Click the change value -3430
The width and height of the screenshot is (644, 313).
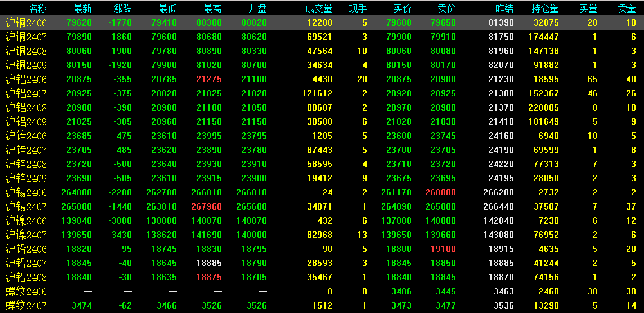(120, 235)
